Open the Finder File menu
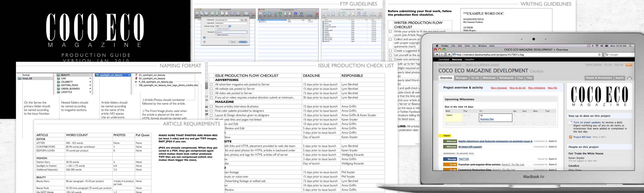 (453, 46)
